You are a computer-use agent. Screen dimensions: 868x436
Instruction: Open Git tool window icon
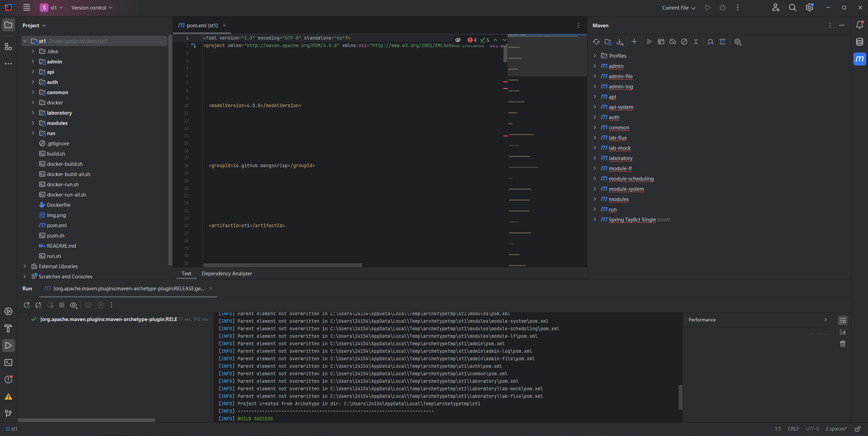(x=9, y=413)
